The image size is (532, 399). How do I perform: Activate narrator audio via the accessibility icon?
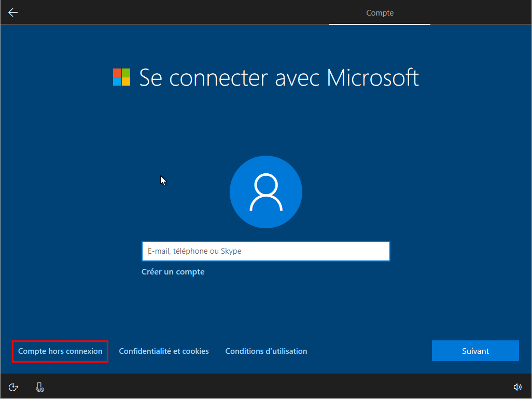tap(13, 387)
